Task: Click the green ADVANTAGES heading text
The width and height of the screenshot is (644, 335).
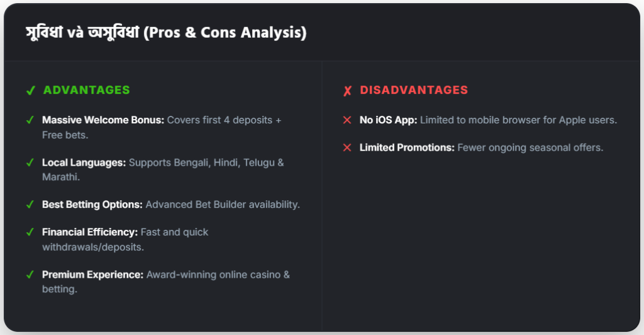Action: tap(86, 90)
